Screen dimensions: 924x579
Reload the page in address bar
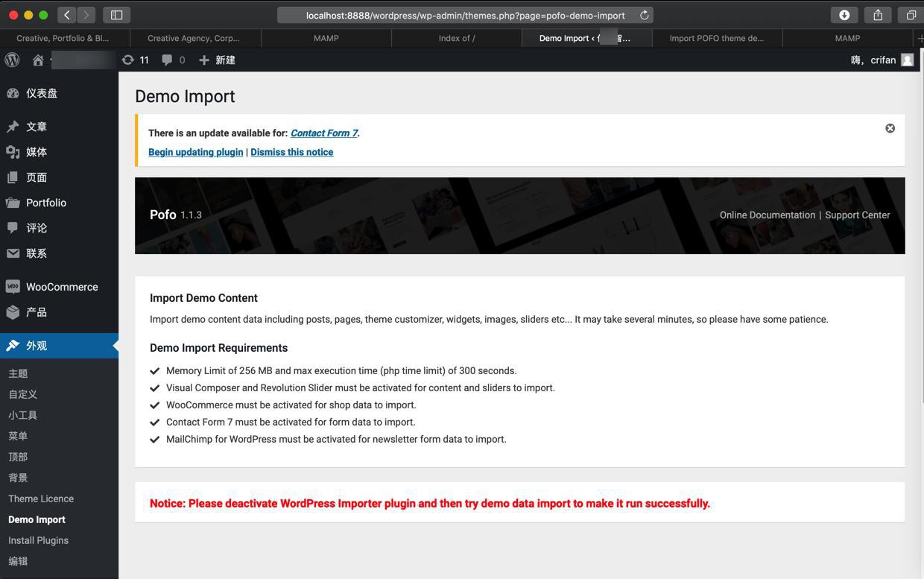tap(645, 15)
